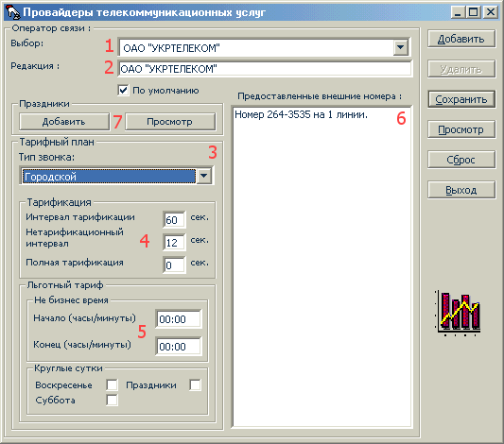Select the Номер 264-3535 list entry
Screen dimensions: 504x444
pos(301,114)
